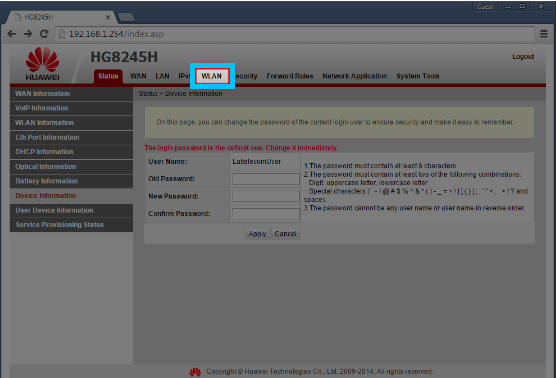The image size is (556, 378).
Task: Click the page icon in the address bar
Action: pos(62,34)
